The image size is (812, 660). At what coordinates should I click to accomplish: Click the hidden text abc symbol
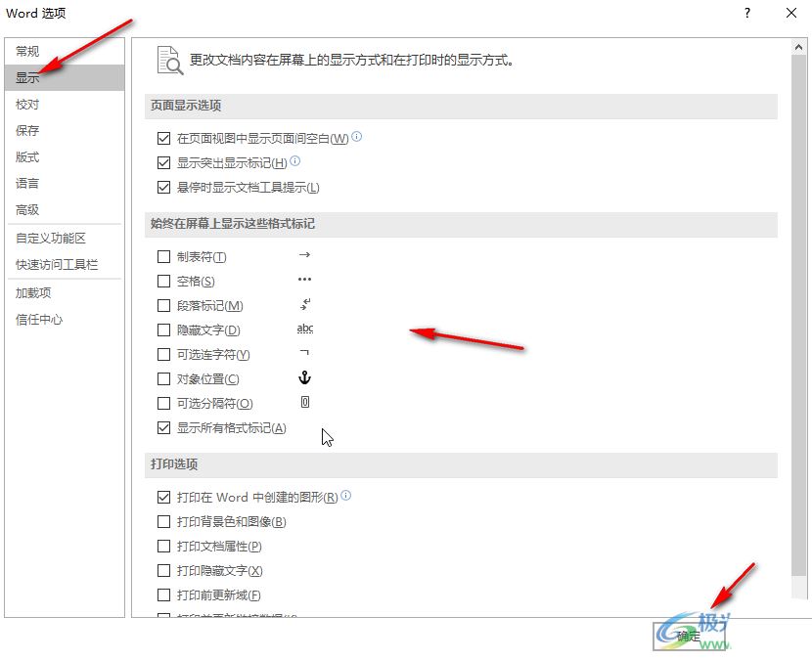pyautogui.click(x=305, y=329)
